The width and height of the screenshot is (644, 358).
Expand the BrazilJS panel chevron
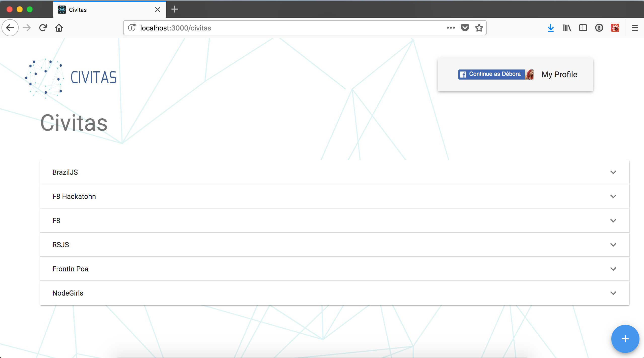pyautogui.click(x=613, y=172)
